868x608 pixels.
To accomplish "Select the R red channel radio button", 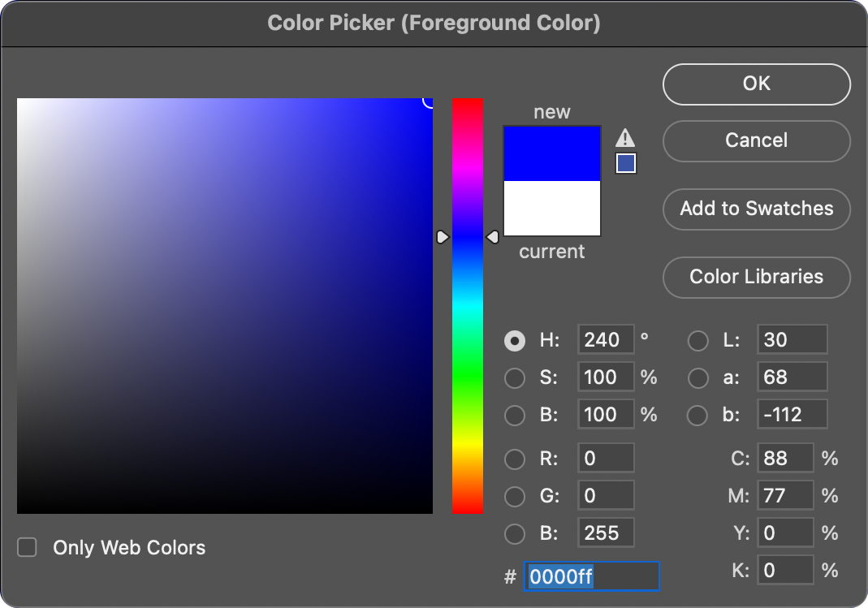I will tap(515, 459).
